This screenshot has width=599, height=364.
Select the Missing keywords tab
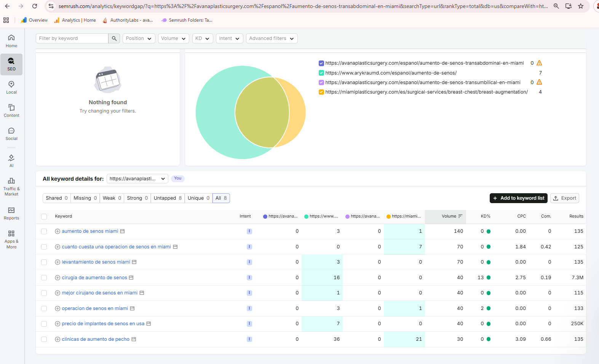coord(85,198)
